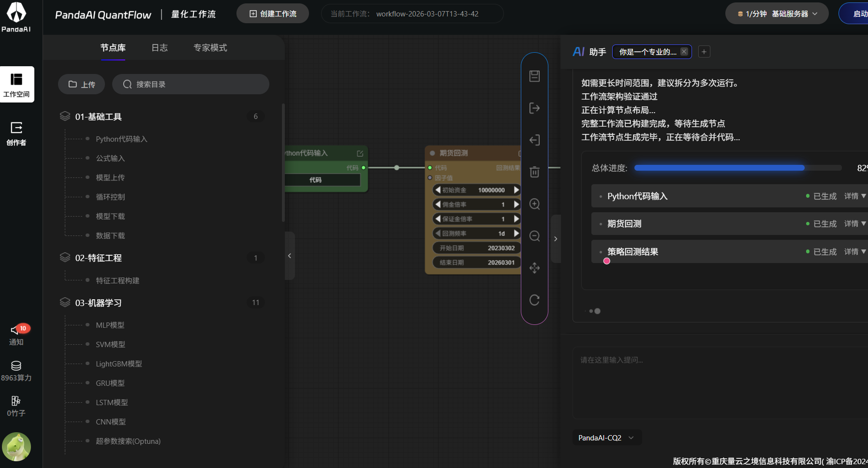
Task: Focus the 搜索目录 search field
Action: 191,84
